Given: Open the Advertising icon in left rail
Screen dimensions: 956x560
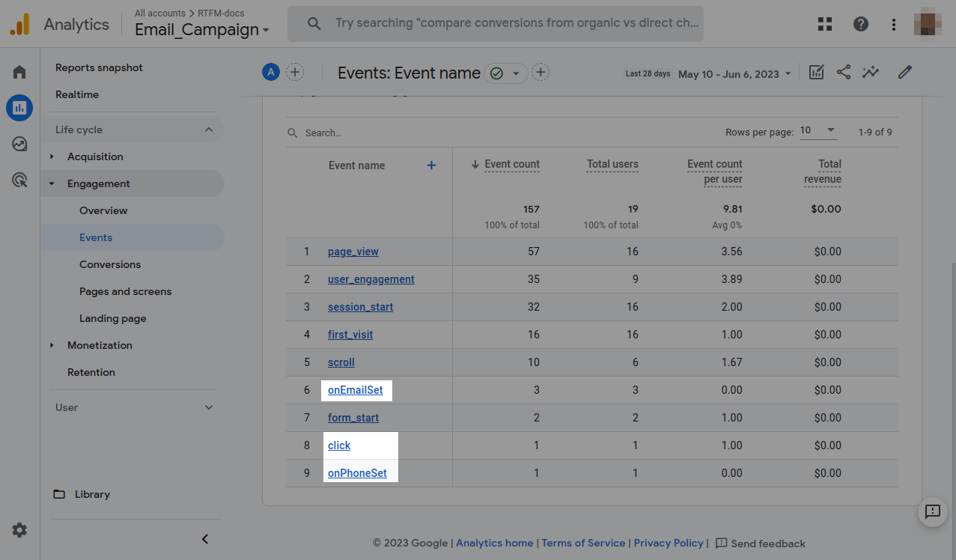Looking at the screenshot, I should point(19,180).
